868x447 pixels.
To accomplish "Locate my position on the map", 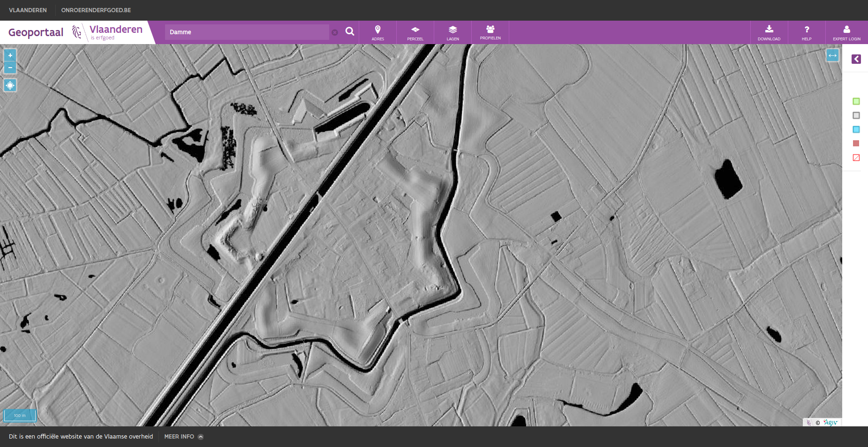I will (10, 85).
